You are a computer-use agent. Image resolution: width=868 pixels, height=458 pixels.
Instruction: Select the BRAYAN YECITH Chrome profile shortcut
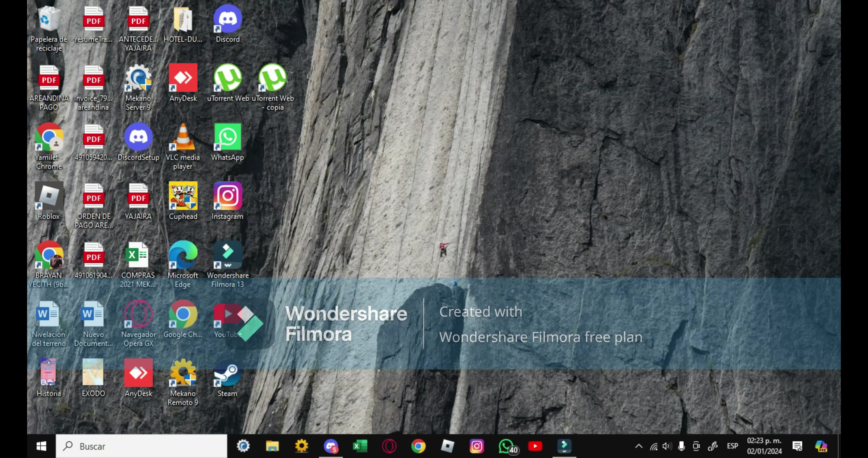49,265
